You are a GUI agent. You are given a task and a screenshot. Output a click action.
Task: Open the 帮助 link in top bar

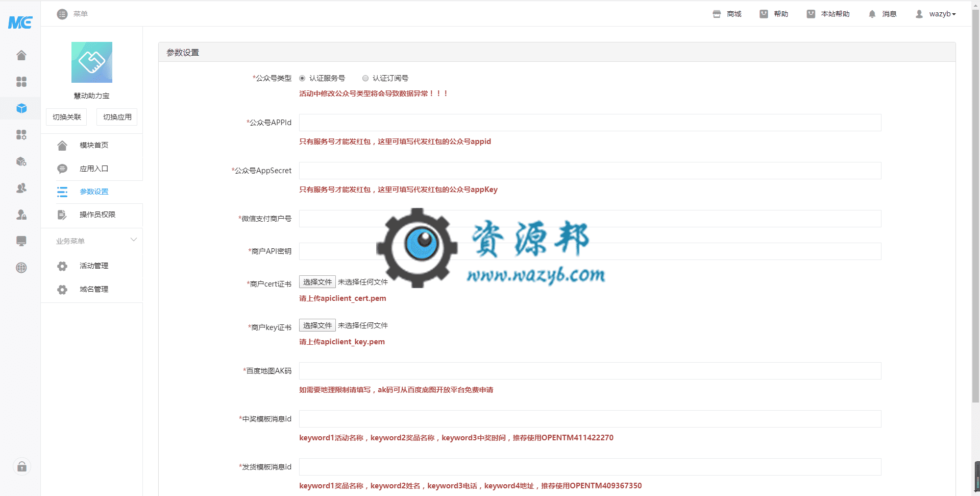coord(781,14)
